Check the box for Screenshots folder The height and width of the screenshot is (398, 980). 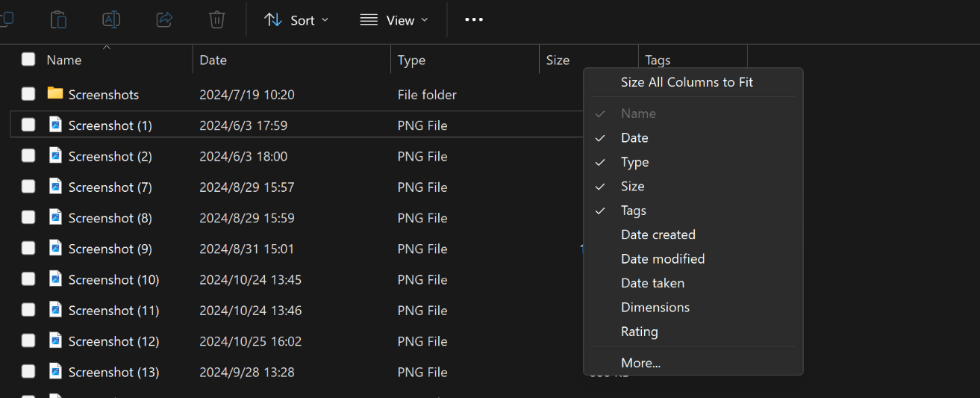point(28,94)
